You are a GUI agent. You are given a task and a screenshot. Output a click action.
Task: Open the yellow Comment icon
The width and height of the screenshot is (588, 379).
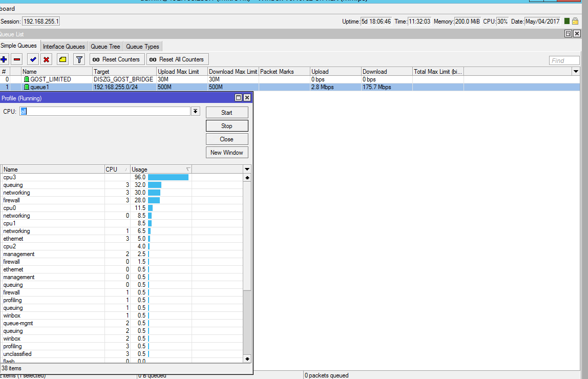click(62, 59)
